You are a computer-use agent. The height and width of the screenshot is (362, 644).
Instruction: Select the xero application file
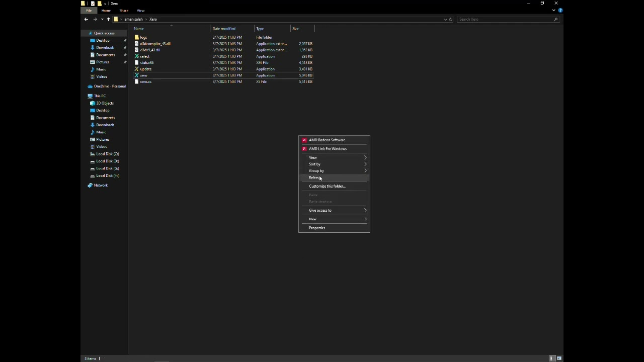(x=144, y=75)
